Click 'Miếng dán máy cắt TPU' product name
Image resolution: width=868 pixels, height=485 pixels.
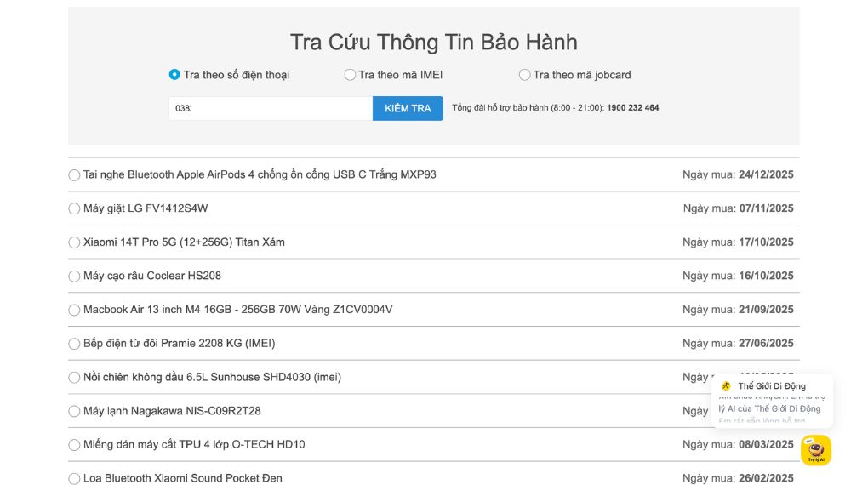(x=194, y=444)
